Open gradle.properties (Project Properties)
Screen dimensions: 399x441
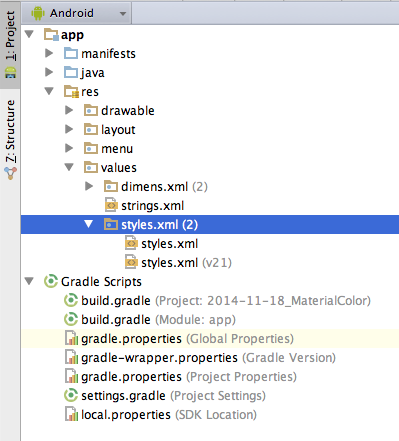189,377
